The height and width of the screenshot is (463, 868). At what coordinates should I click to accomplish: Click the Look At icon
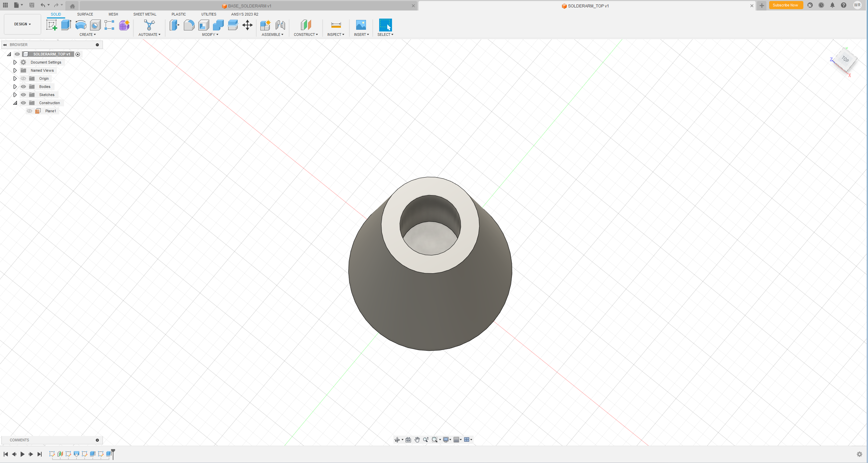click(408, 440)
